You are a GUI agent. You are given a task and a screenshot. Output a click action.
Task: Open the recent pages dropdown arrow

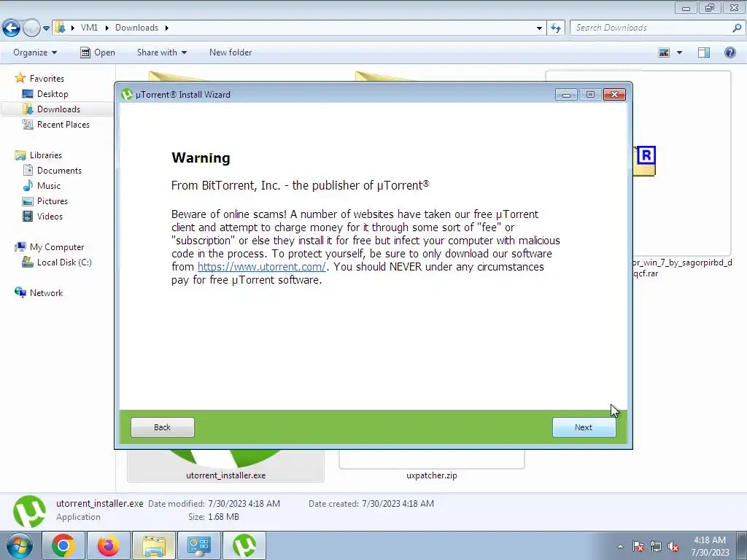[46, 28]
